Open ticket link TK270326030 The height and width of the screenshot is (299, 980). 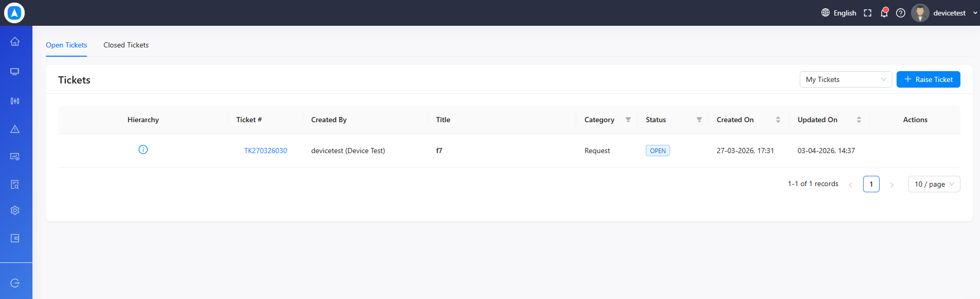tap(266, 151)
